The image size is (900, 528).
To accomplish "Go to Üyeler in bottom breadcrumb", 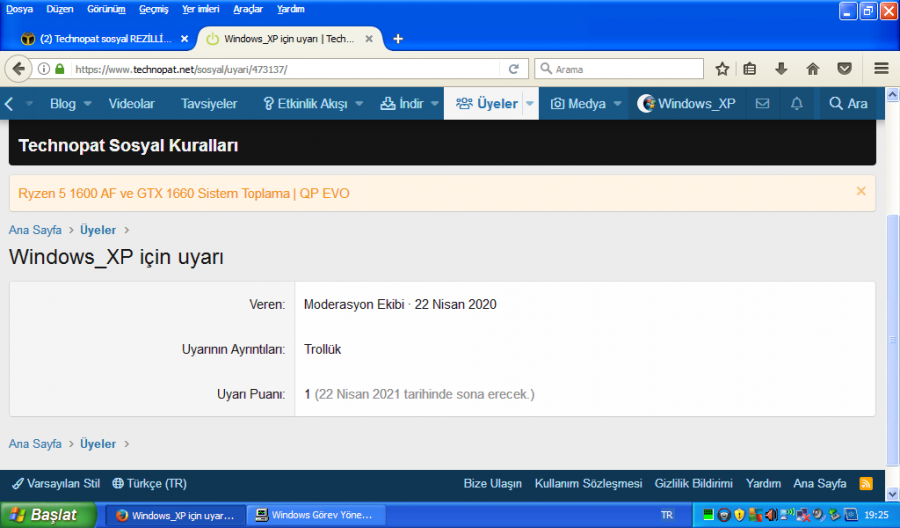I will coord(98,444).
